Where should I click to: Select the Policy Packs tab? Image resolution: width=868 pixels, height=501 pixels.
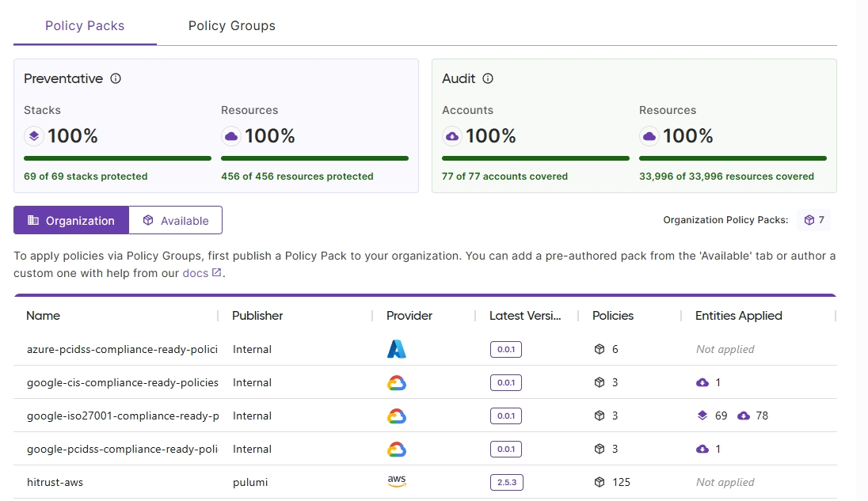[x=84, y=25]
